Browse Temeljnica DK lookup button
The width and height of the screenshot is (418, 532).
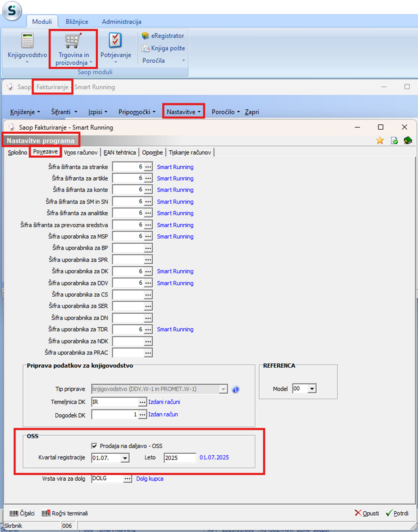(x=142, y=402)
